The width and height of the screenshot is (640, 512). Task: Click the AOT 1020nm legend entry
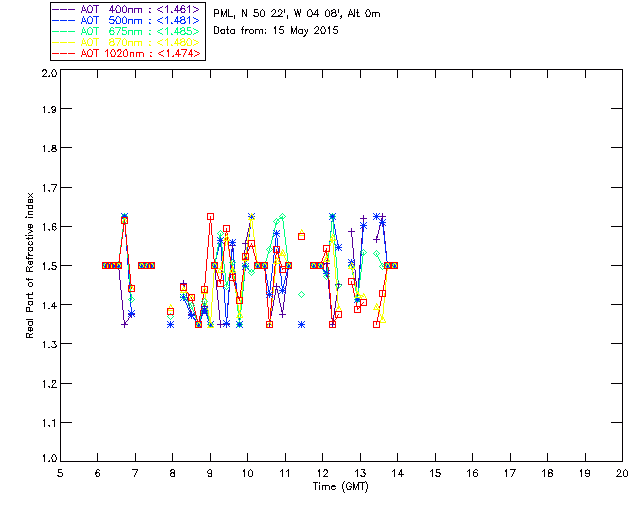[x=128, y=53]
